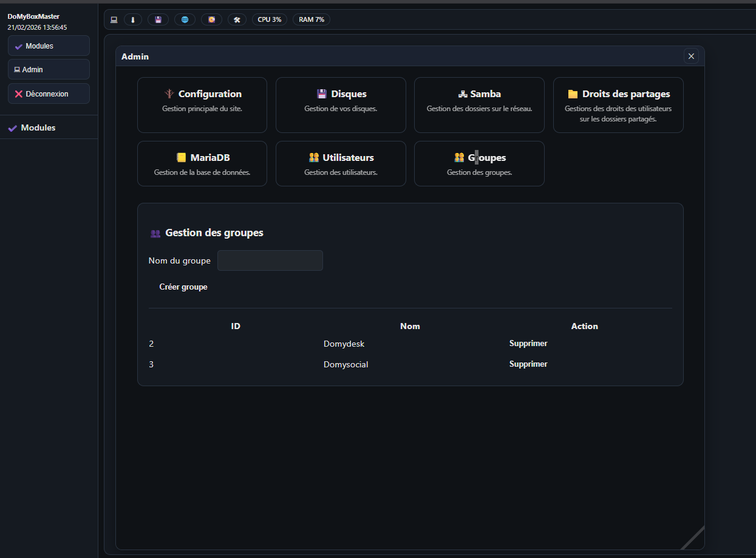756x558 pixels.
Task: Click Supprimer for the Domydesk group
Action: pos(528,344)
